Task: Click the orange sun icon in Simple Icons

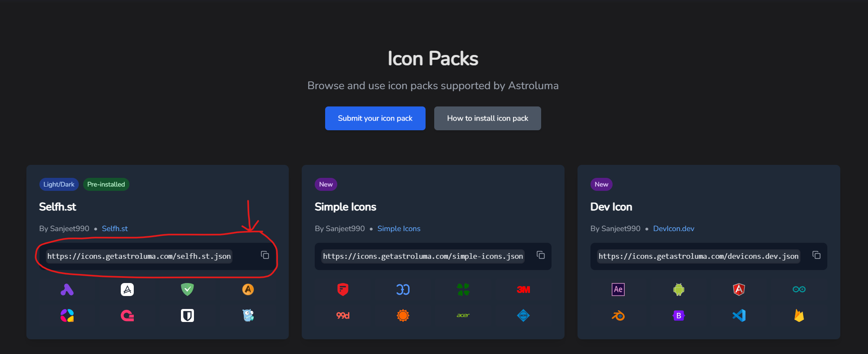Action: pos(403,315)
